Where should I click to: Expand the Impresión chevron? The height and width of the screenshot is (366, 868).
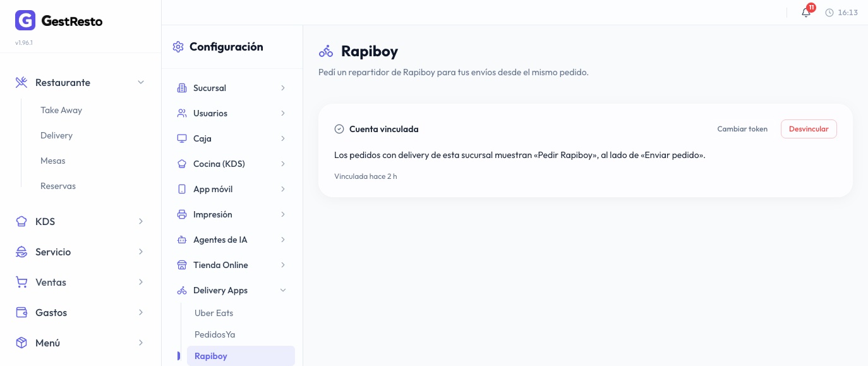pyautogui.click(x=283, y=214)
